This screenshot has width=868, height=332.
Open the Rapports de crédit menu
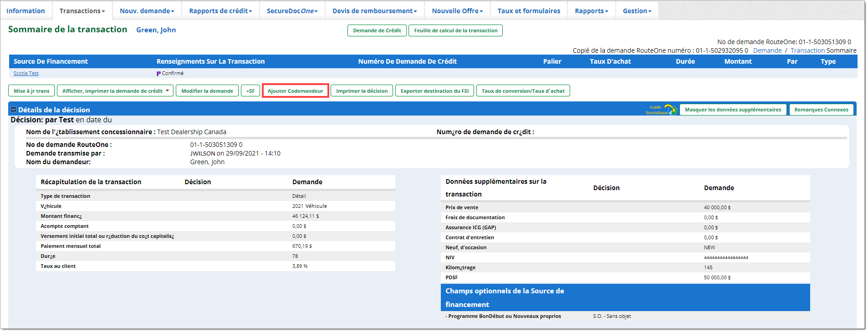coord(220,11)
